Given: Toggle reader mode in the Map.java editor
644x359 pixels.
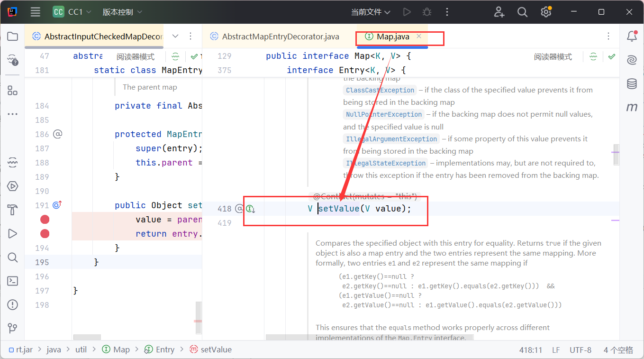Looking at the screenshot, I should click(x=553, y=57).
